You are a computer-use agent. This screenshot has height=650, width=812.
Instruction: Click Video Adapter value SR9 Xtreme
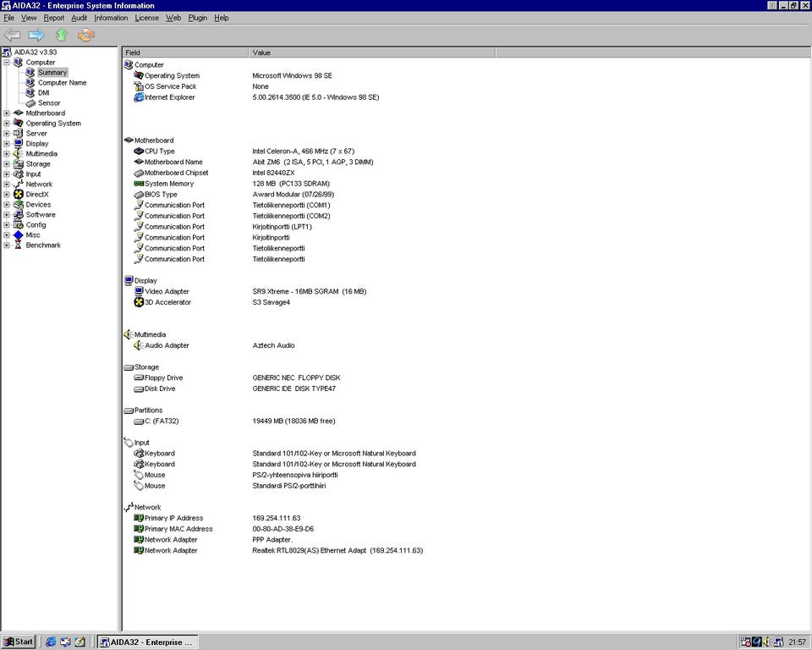coord(310,291)
